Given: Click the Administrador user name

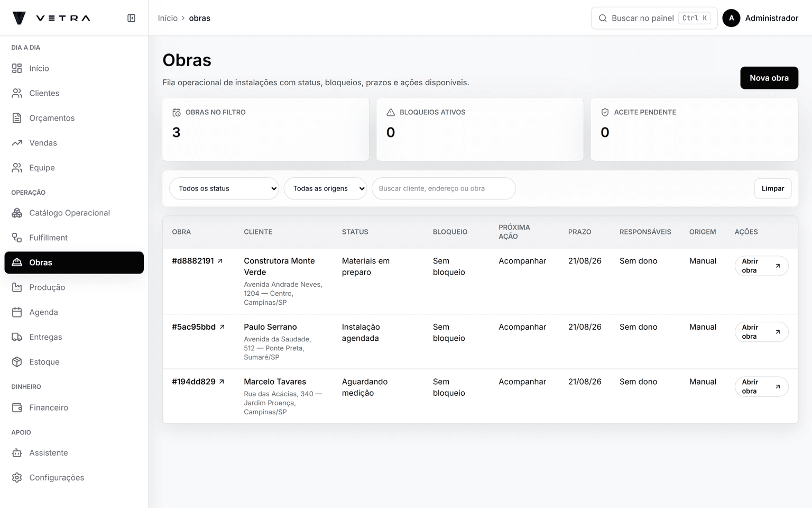Looking at the screenshot, I should (x=771, y=18).
